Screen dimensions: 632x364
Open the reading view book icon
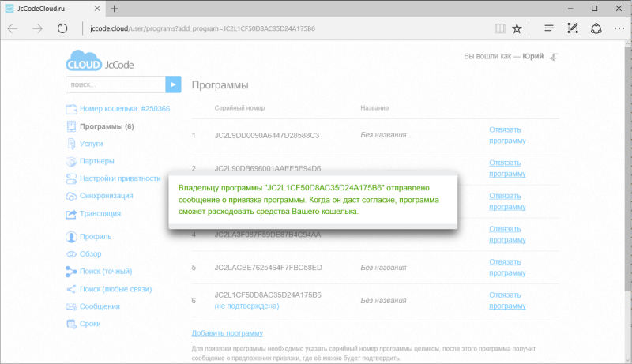498,28
